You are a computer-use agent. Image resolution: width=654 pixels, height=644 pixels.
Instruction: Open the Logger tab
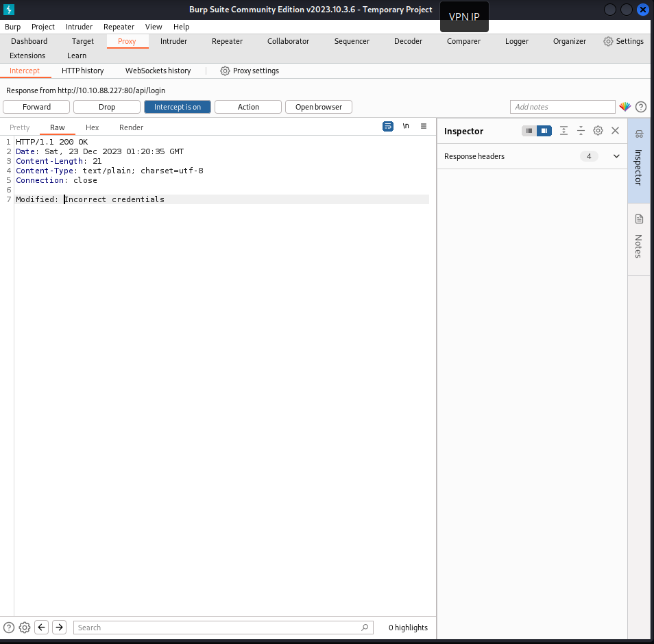tap(517, 41)
